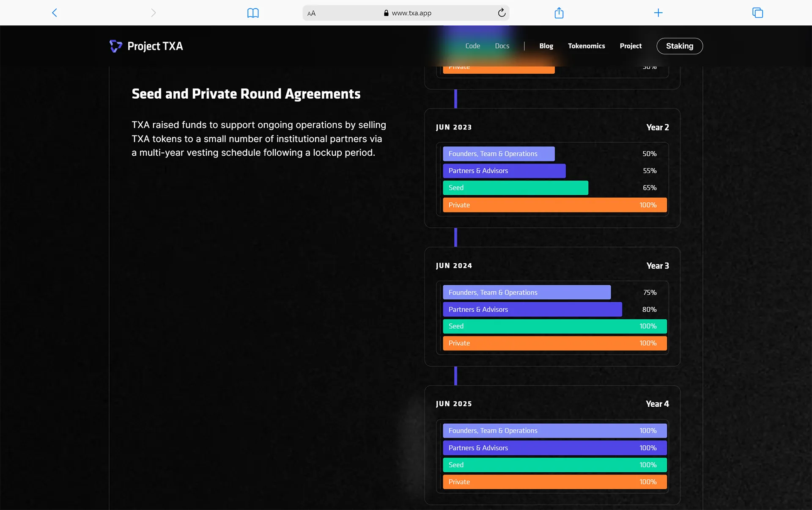Click the green Seed bar in Jun 2024
Image resolution: width=812 pixels, height=510 pixels.
click(554, 326)
